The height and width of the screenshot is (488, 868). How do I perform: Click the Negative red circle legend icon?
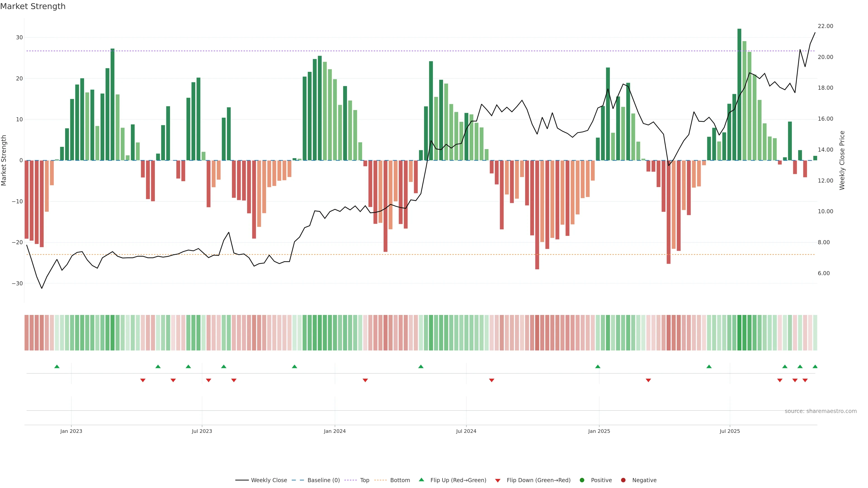[623, 480]
